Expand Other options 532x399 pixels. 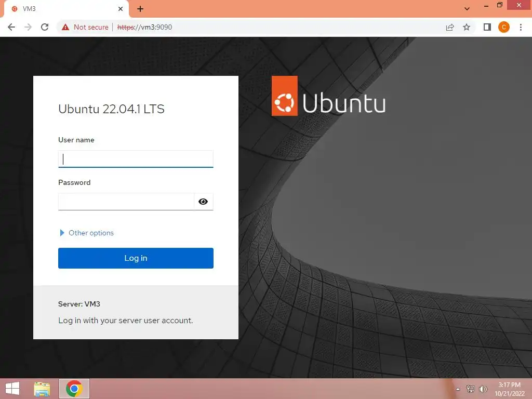[x=87, y=233]
